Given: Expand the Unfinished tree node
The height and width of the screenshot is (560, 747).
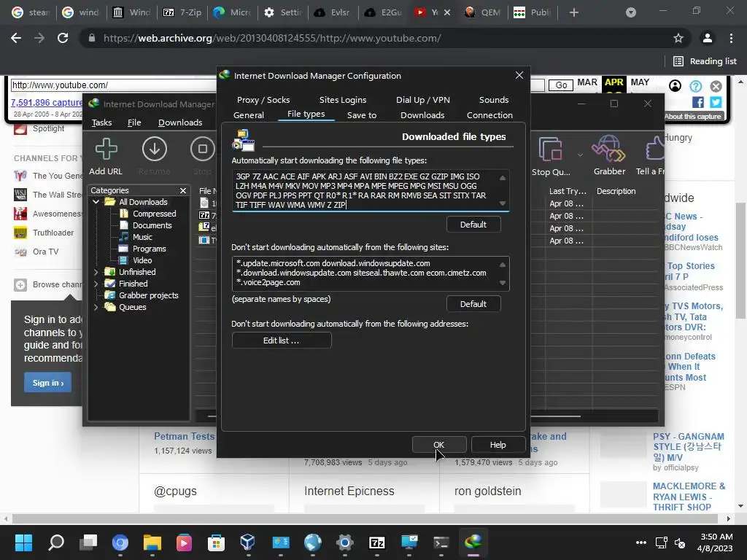Looking at the screenshot, I should (96, 272).
